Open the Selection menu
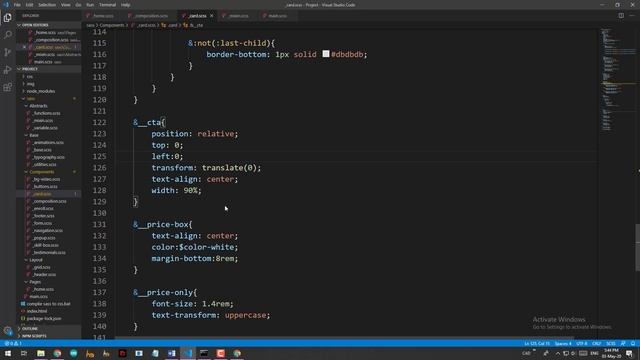640x360 pixels. (47, 5)
